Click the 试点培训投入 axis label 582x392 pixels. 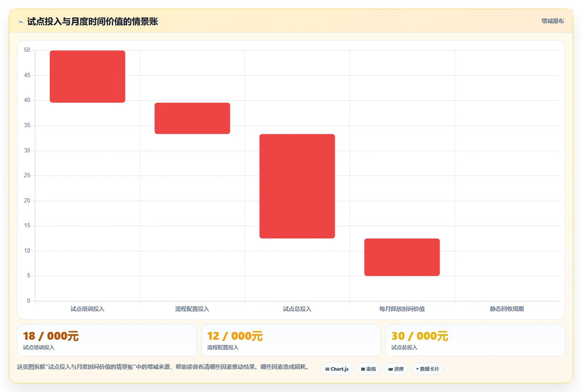point(88,309)
